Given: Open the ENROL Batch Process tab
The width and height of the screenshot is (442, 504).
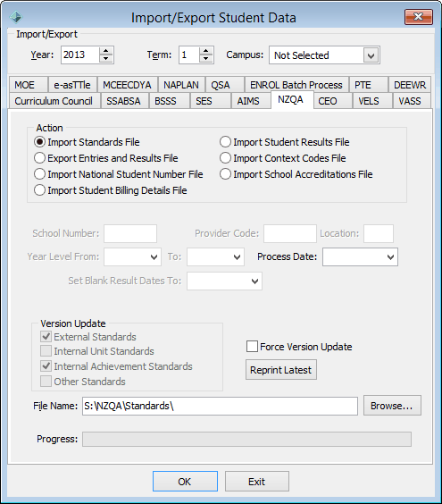Looking at the screenshot, I should (x=296, y=85).
